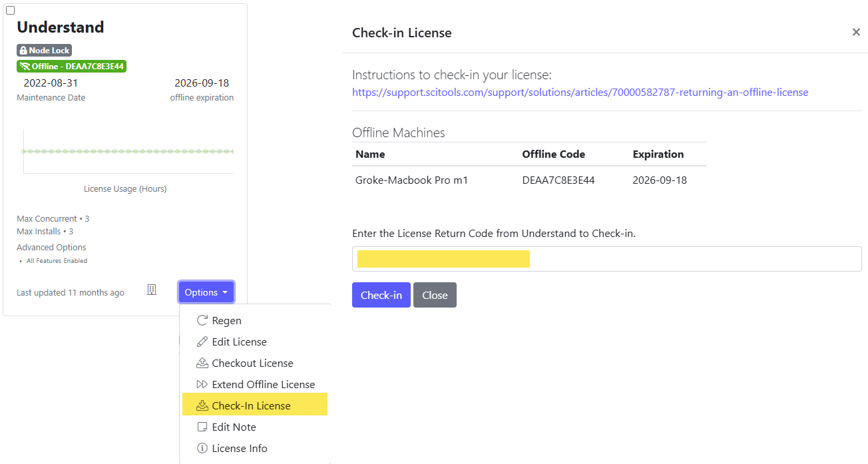Image resolution: width=868 pixels, height=464 pixels.
Task: Click the sticky note icon for Edit Note
Action: tap(202, 427)
